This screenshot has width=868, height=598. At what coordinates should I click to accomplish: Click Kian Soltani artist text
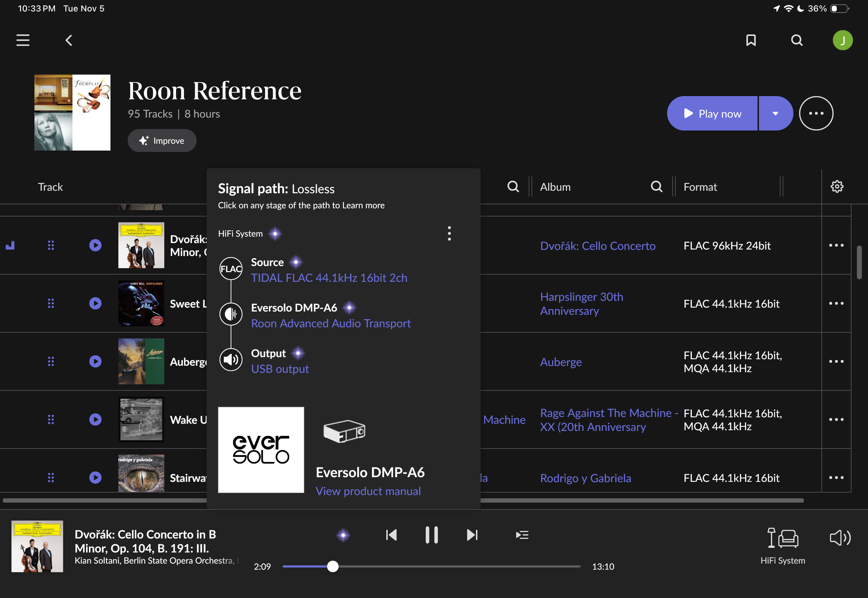(x=97, y=560)
